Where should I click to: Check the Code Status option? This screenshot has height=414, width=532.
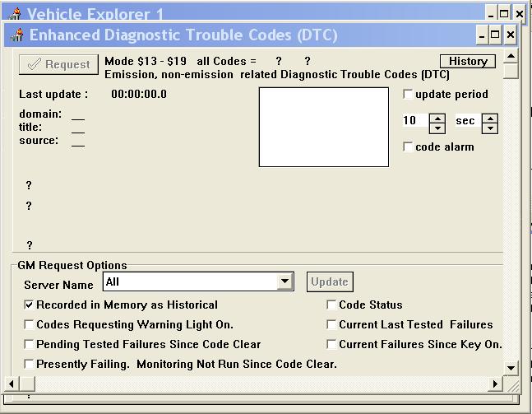click(332, 305)
